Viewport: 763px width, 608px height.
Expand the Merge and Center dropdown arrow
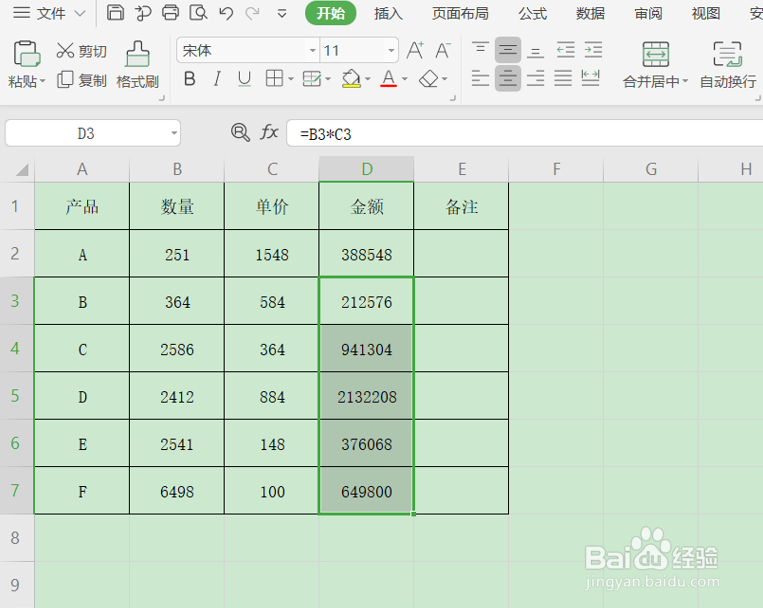[685, 81]
